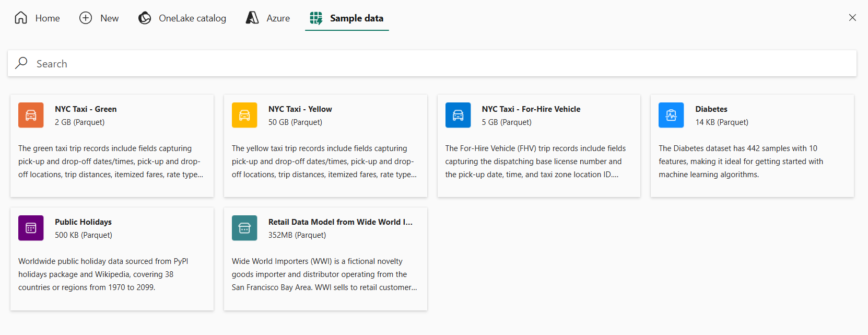Open the Home tab
Viewport: 868px width, 335px height.
pos(37,18)
